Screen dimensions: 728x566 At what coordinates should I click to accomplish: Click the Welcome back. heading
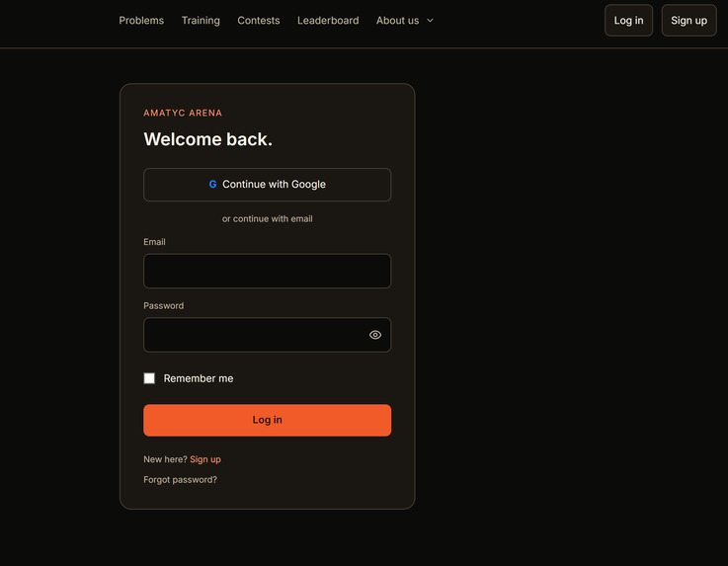pos(208,139)
